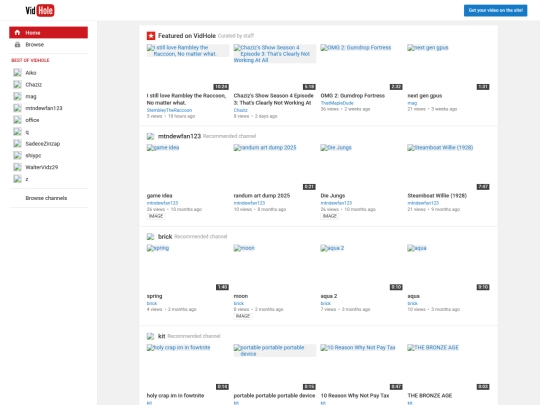
Task: Click 10 Reason Why Not Pay Tax title
Action: pos(355,396)
